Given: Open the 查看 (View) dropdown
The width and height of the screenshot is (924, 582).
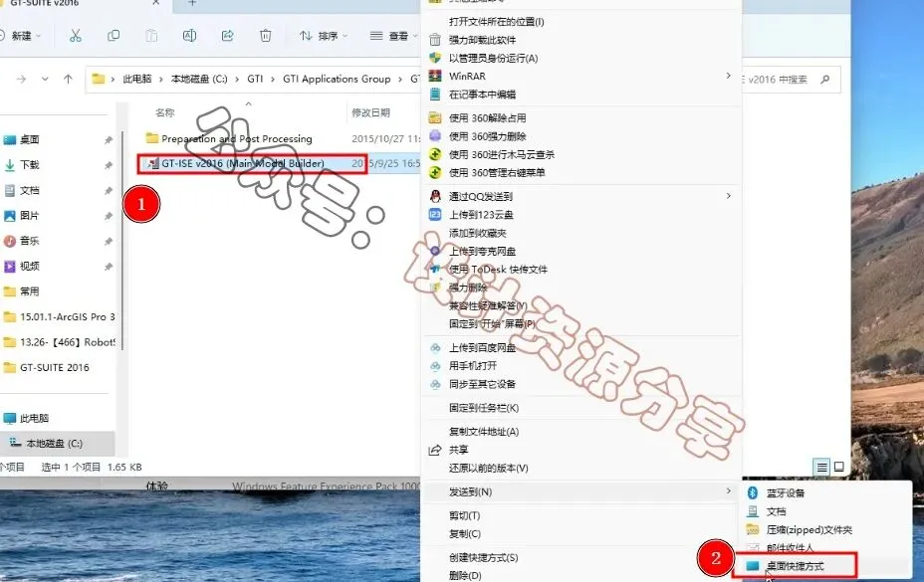Looking at the screenshot, I should click(x=393, y=36).
